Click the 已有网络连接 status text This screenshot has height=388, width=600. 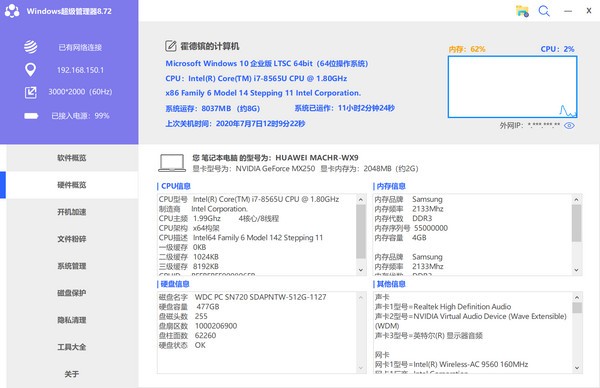tap(80, 47)
